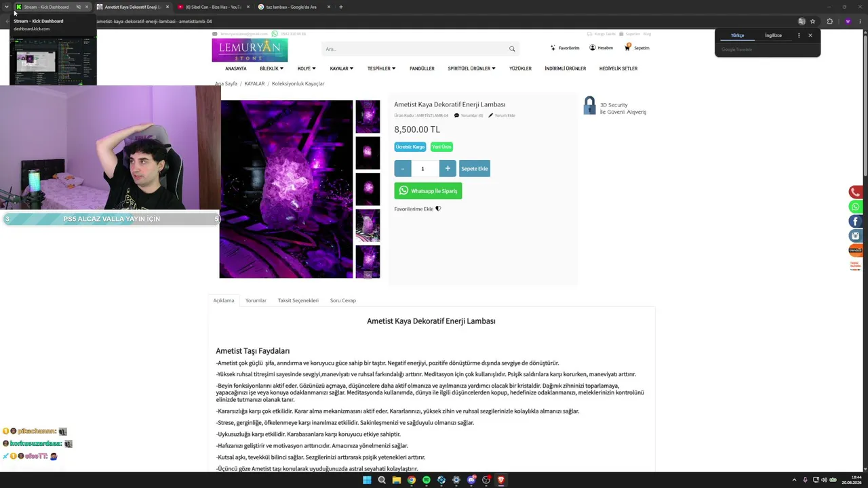Image resolution: width=868 pixels, height=488 pixels.
Task: Open the browser Extensions puzzle icon
Action: 829,21
